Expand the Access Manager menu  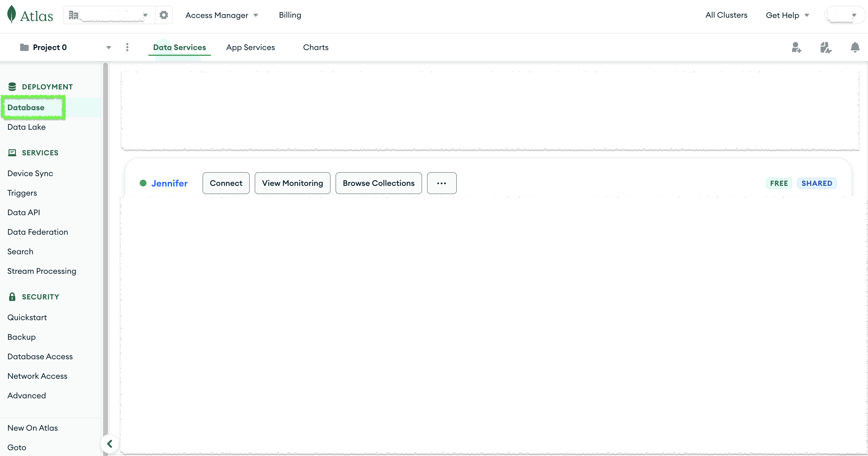click(x=221, y=15)
